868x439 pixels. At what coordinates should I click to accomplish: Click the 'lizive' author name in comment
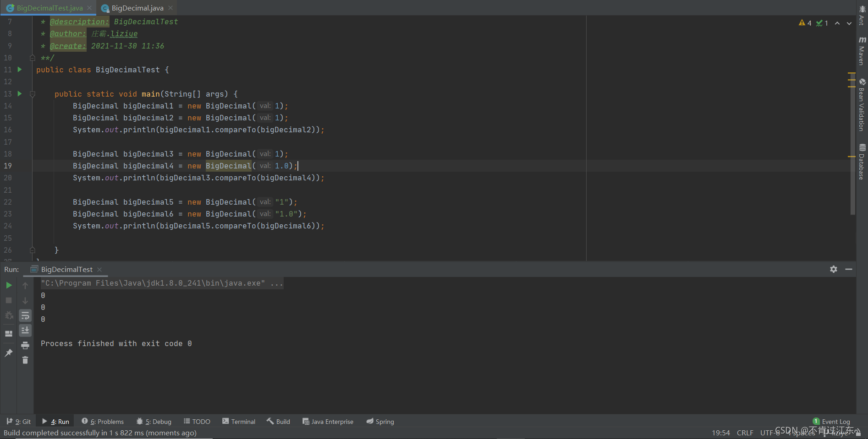click(124, 34)
